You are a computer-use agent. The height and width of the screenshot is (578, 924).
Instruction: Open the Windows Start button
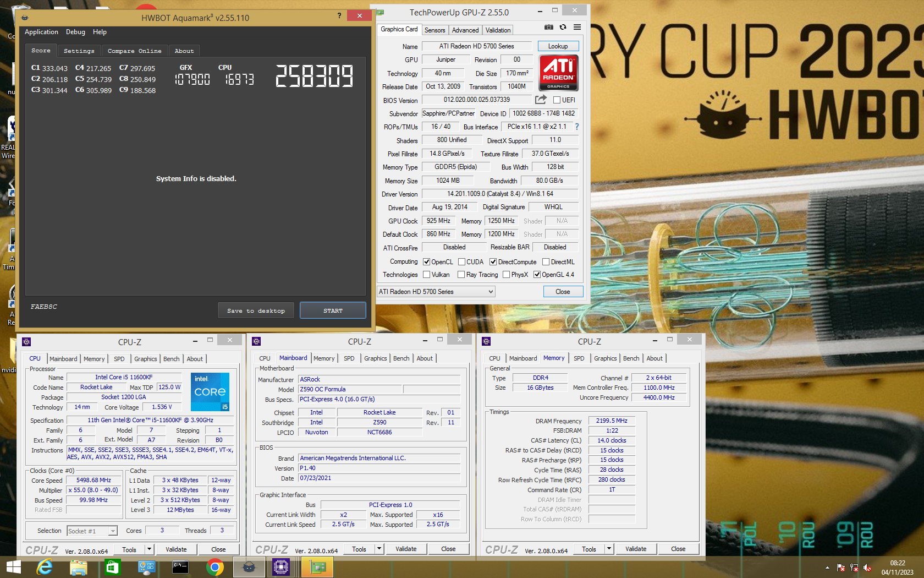click(x=13, y=567)
